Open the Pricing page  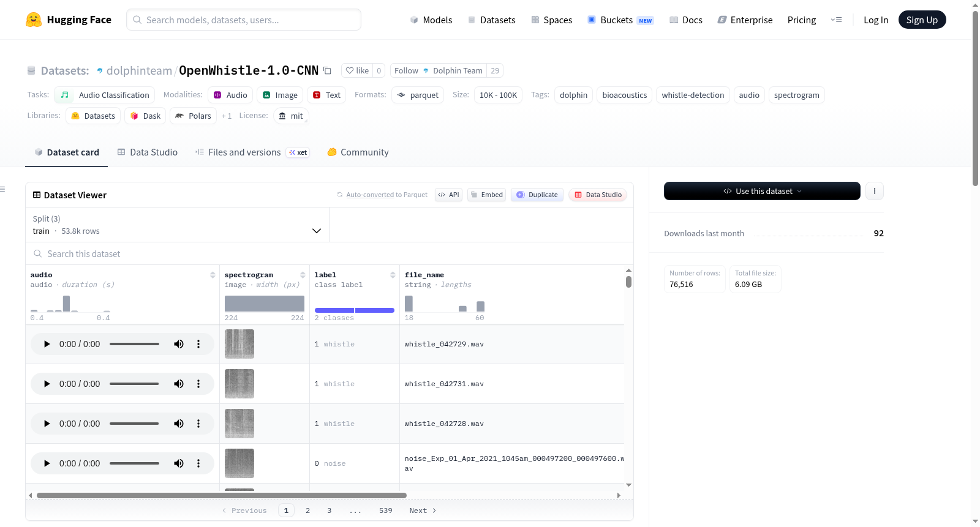pyautogui.click(x=802, y=20)
